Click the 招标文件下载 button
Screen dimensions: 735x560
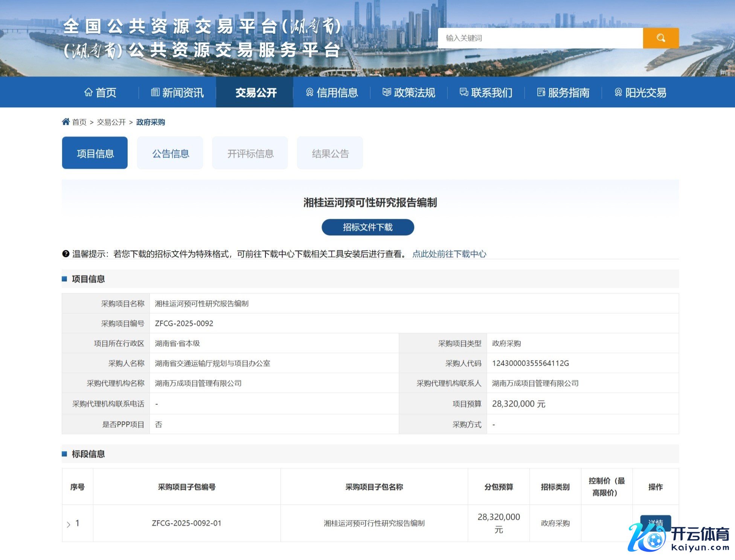click(367, 227)
